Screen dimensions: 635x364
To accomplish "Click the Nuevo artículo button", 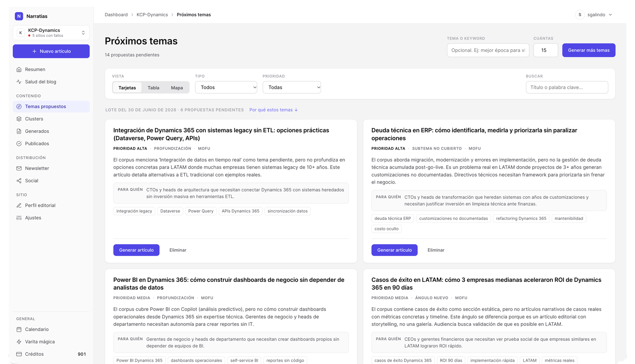I will click(x=51, y=51).
